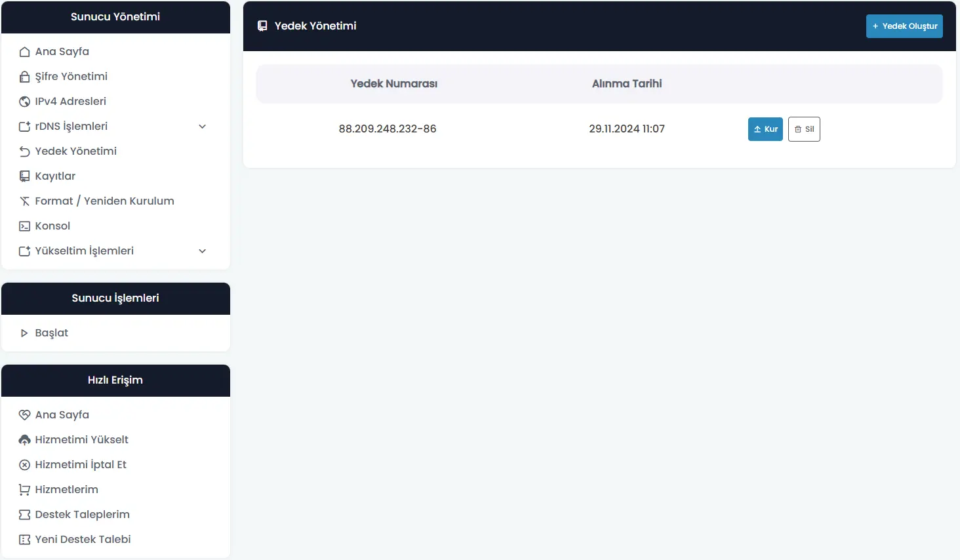
Task: Click the Yedek Oluştur button
Action: click(904, 26)
